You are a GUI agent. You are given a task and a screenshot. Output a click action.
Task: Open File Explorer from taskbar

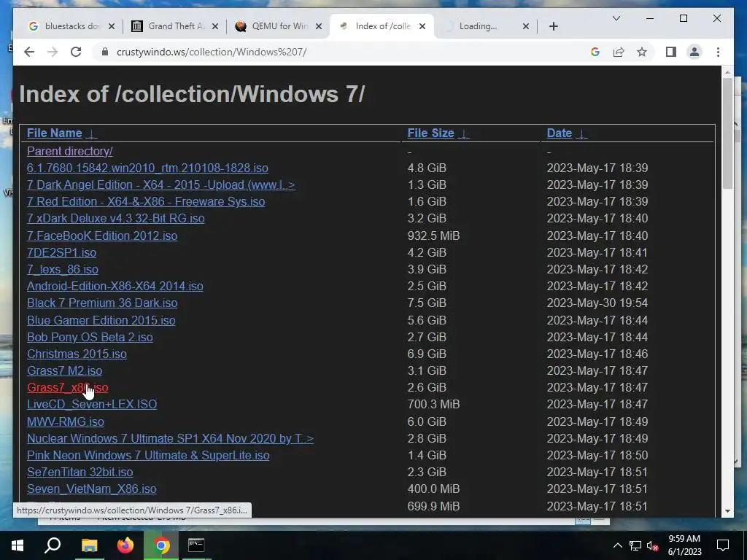pyautogui.click(x=89, y=545)
